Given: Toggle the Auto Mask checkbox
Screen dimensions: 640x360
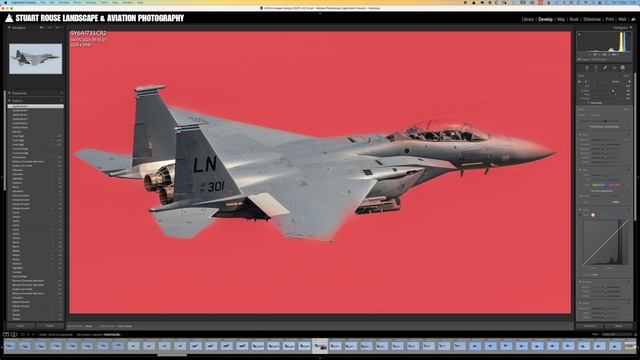Looking at the screenshot, I should click(589, 103).
